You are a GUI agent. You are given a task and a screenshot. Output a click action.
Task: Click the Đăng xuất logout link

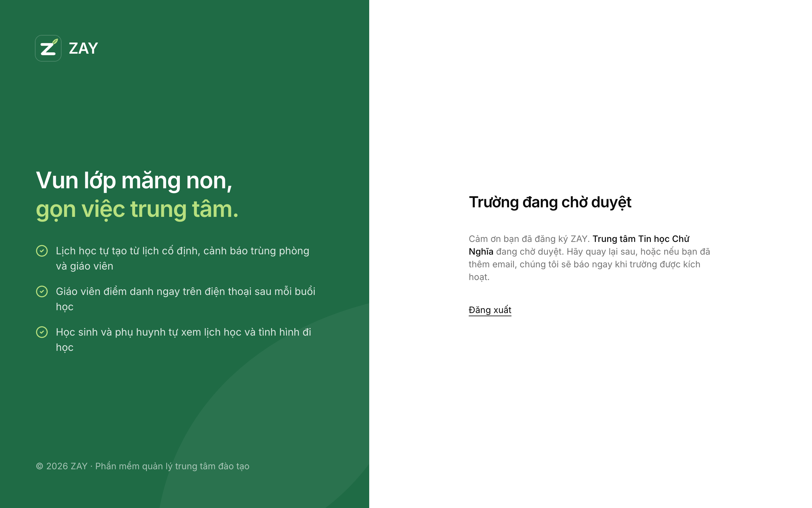pyautogui.click(x=490, y=310)
